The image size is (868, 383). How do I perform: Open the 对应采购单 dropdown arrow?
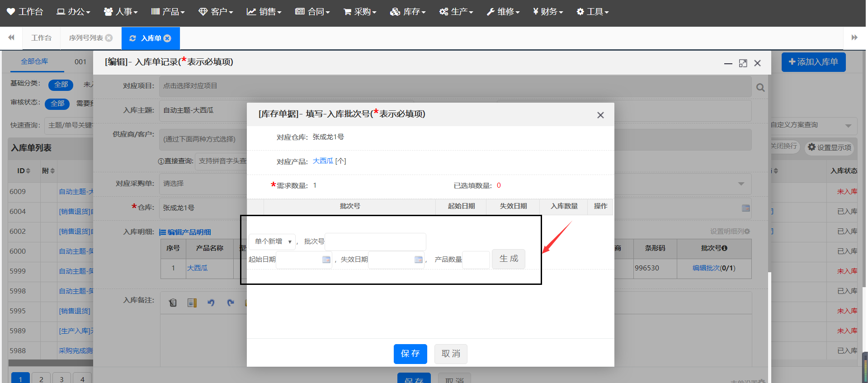coord(741,184)
